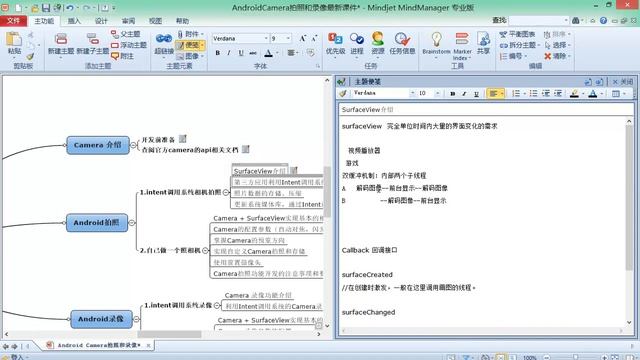Click the Attachment (附件) paperclip icon
Screen dimensions: 640x360
click(181, 34)
